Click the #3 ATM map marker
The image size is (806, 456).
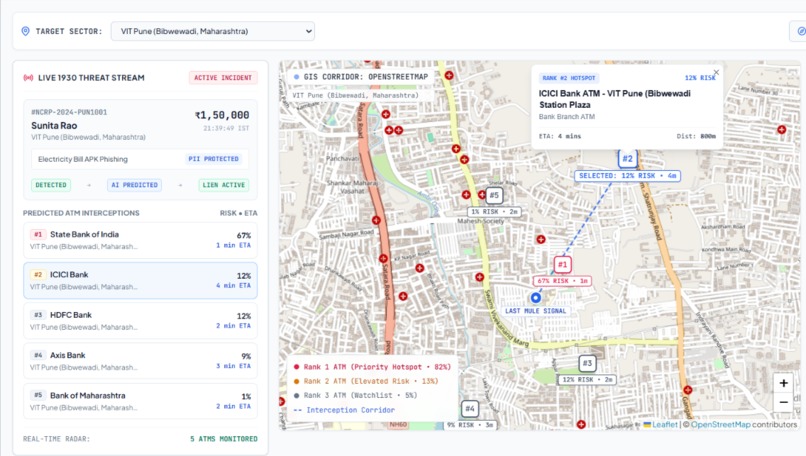tap(587, 363)
